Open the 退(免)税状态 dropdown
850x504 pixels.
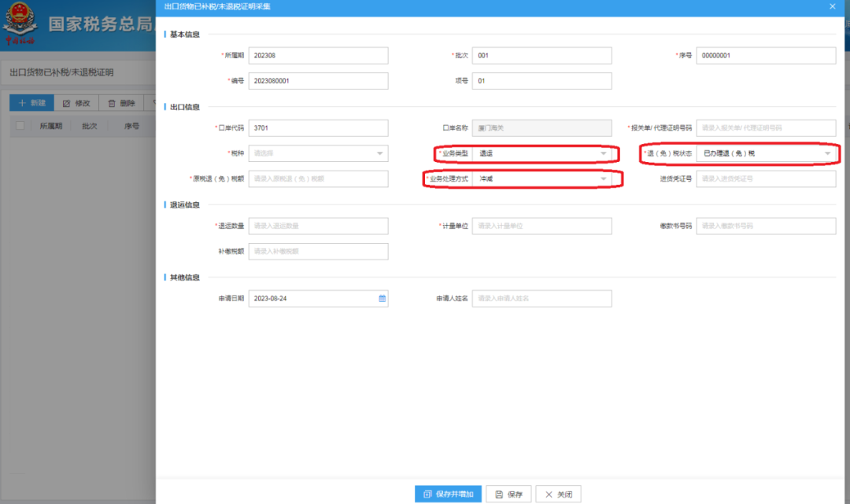[766, 153]
